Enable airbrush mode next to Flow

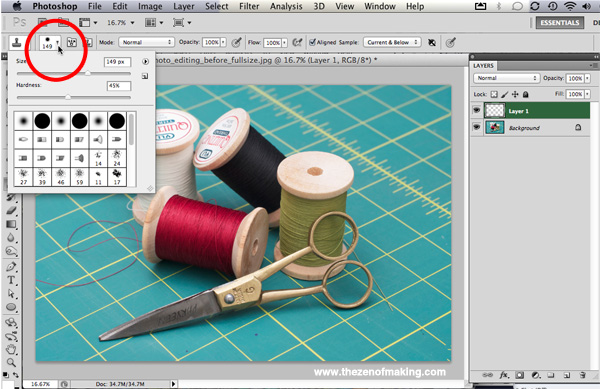(297, 42)
